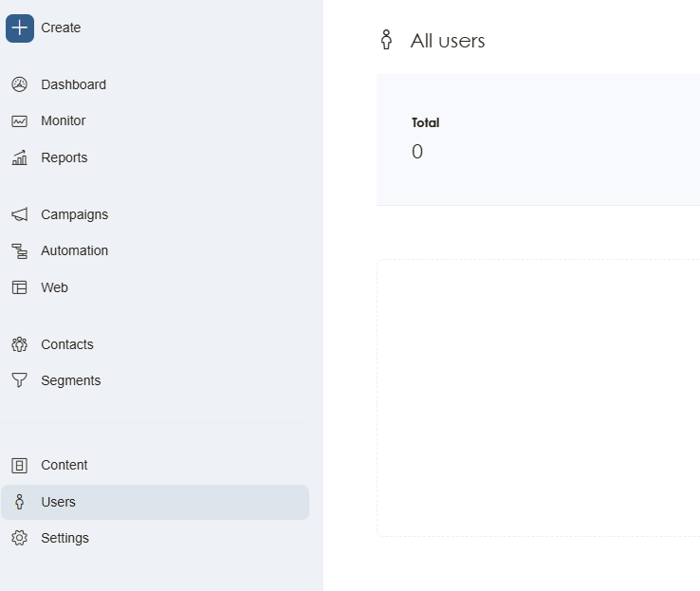Click the Web layout icon
700x591 pixels.
tap(19, 287)
